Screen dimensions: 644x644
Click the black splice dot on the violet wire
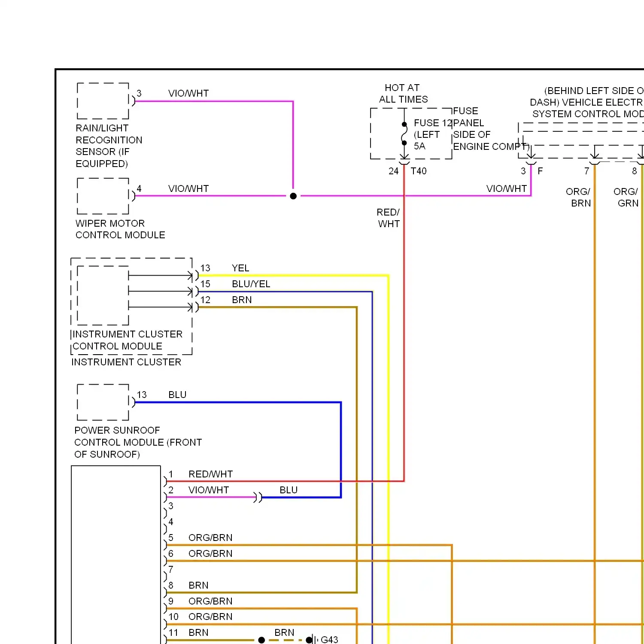coord(293,196)
